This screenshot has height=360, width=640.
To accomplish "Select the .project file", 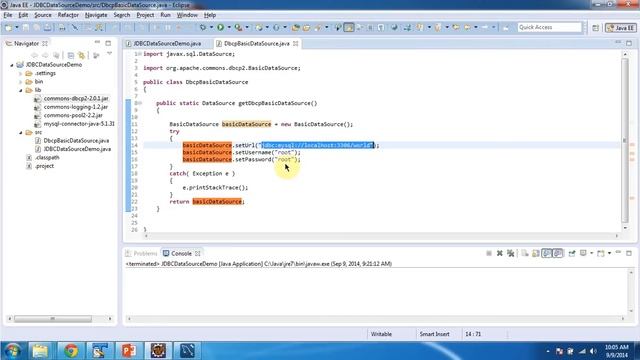I will click(44, 166).
